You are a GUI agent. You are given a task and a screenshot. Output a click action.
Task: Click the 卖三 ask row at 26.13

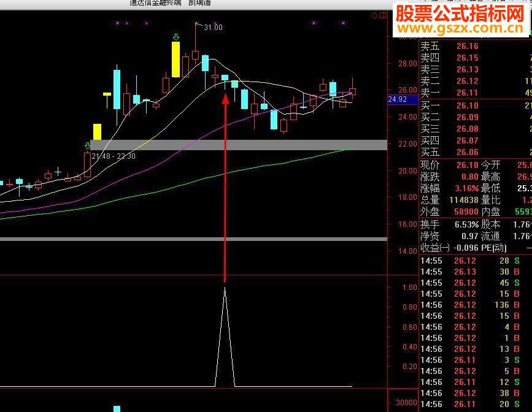[476, 69]
